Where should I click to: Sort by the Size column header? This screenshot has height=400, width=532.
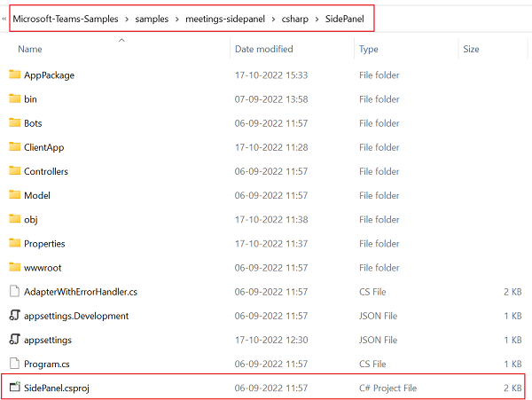(471, 49)
